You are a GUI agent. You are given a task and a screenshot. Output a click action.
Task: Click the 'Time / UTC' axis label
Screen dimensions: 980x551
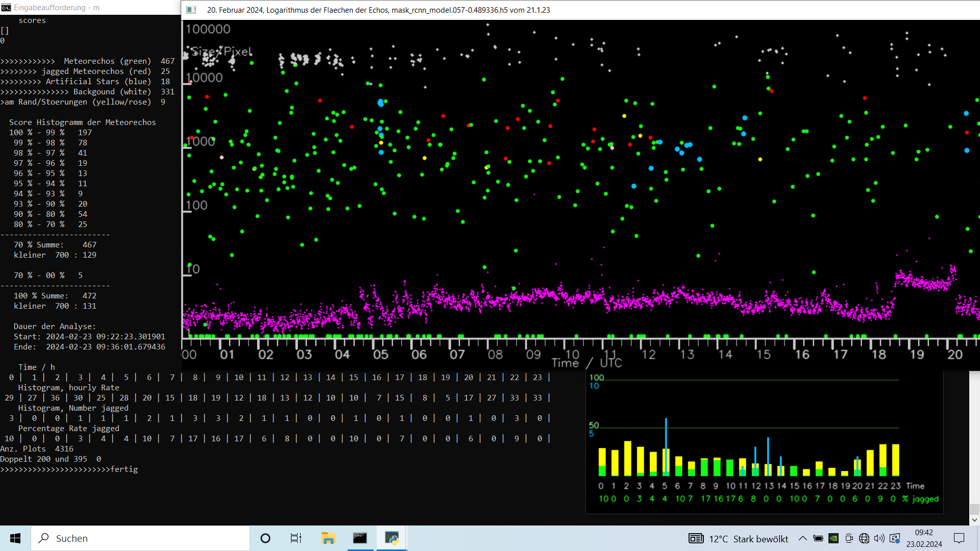587,363
